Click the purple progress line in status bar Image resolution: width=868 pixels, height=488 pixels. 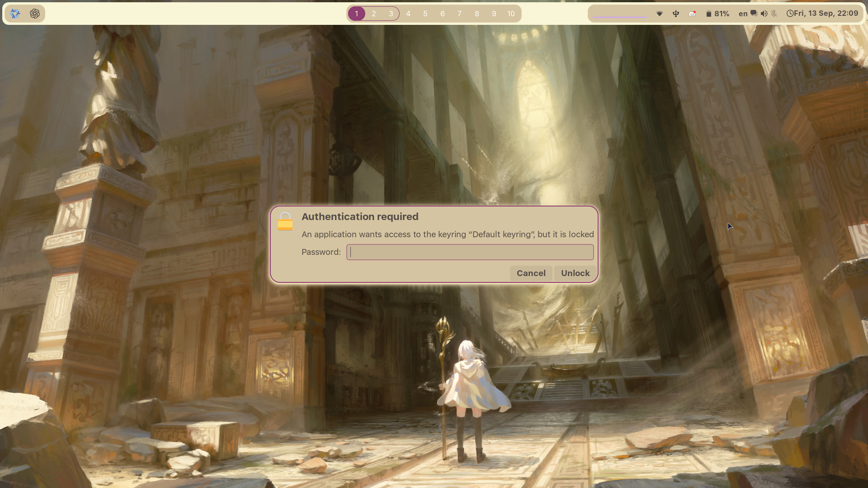(x=620, y=17)
